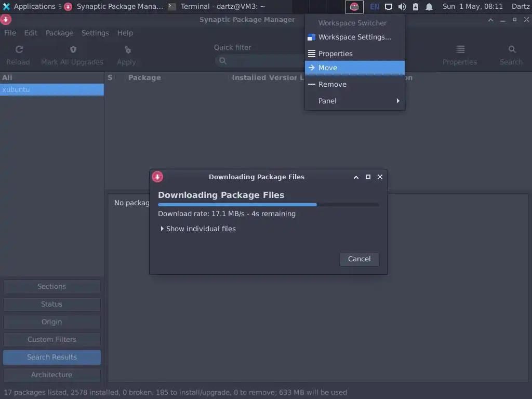Maximize the Downloading Package Files dialog
The width and height of the screenshot is (532, 399).
(x=368, y=177)
